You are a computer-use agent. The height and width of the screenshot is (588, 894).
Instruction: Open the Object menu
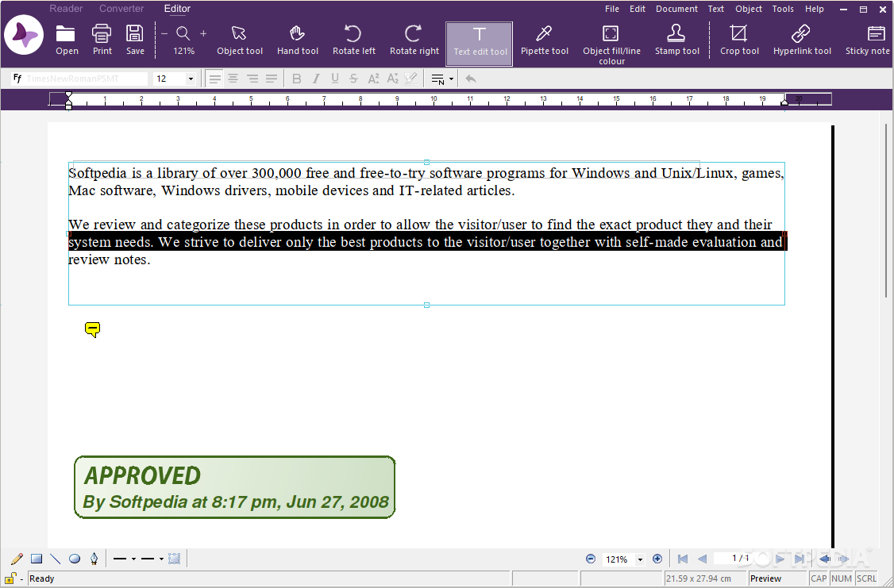tap(749, 9)
